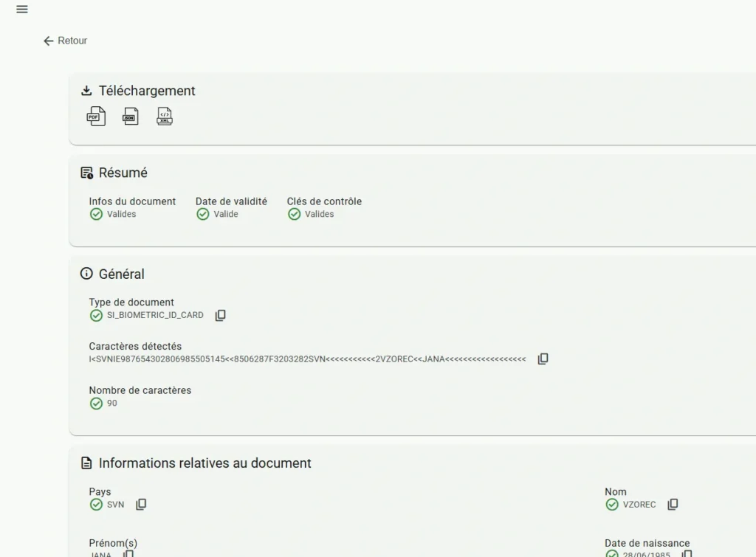
Task: Click the document icon beside Informations relatives
Action: (86, 463)
